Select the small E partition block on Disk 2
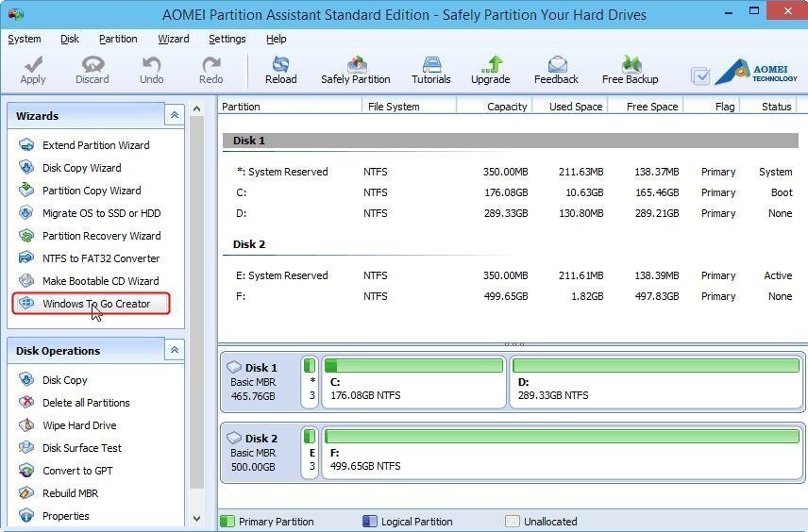Screen dimensions: 808x532 click(310, 453)
